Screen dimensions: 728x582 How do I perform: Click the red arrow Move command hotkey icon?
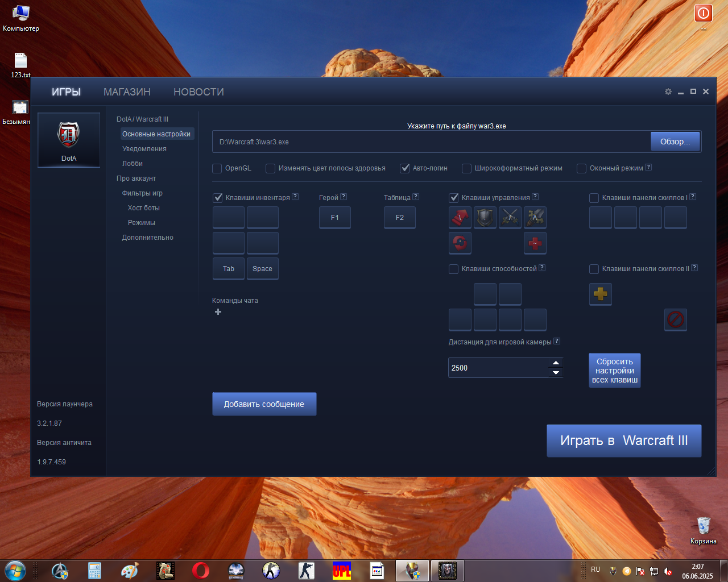tap(460, 217)
